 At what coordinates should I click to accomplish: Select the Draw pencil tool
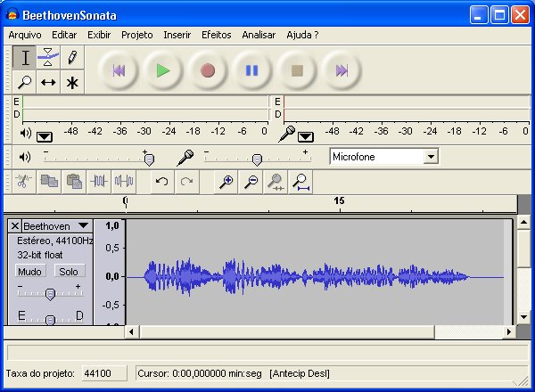72,57
